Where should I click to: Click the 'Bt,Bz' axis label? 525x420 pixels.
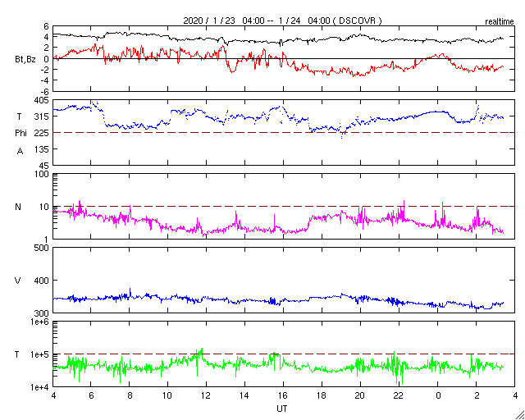click(x=25, y=60)
